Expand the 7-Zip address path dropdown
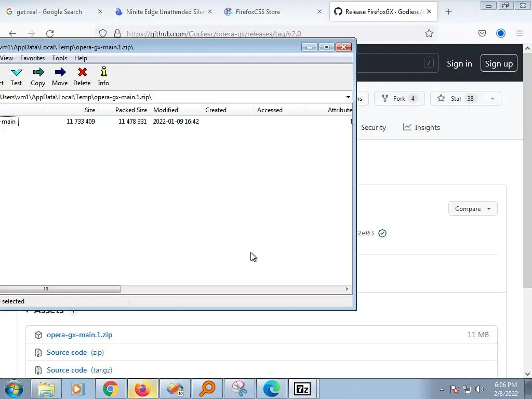 pos(348,97)
